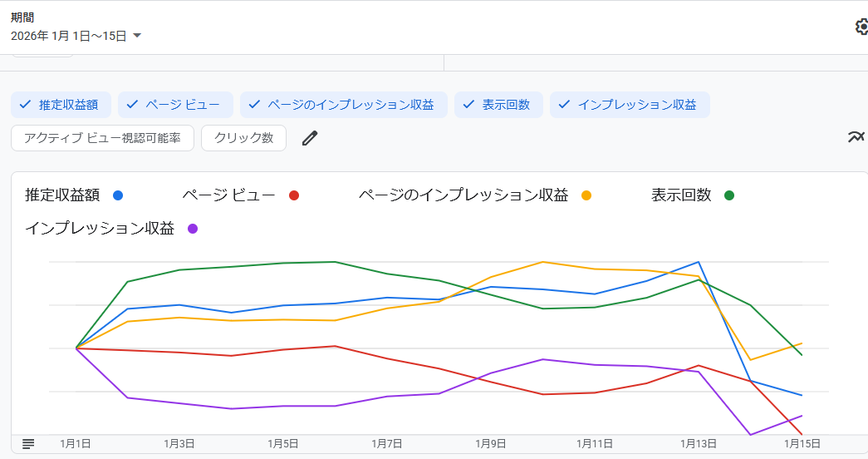Select the ページ ビュー legend entry
This screenshot has width=868, height=459.
click(x=240, y=195)
